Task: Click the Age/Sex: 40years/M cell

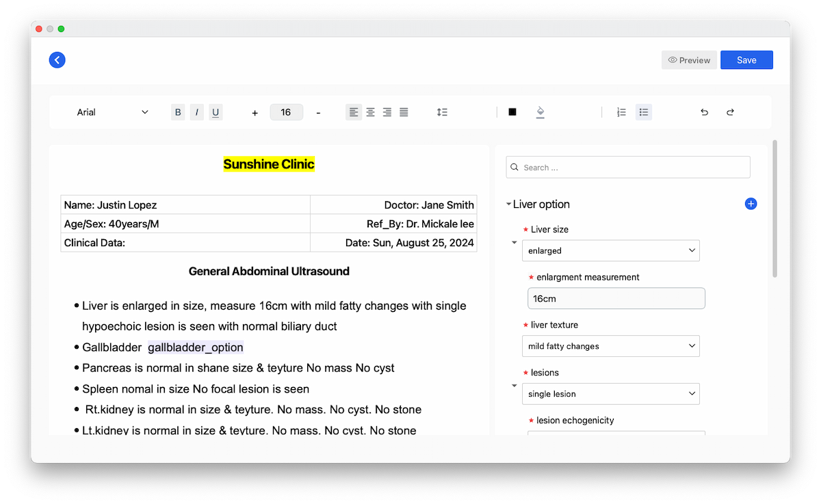Action: [185, 224]
